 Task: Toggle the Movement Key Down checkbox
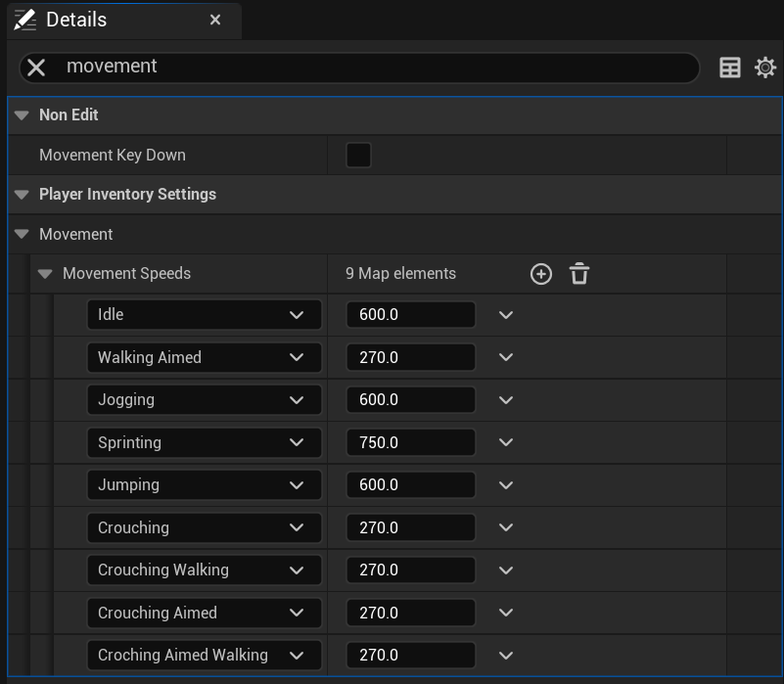[x=358, y=155]
